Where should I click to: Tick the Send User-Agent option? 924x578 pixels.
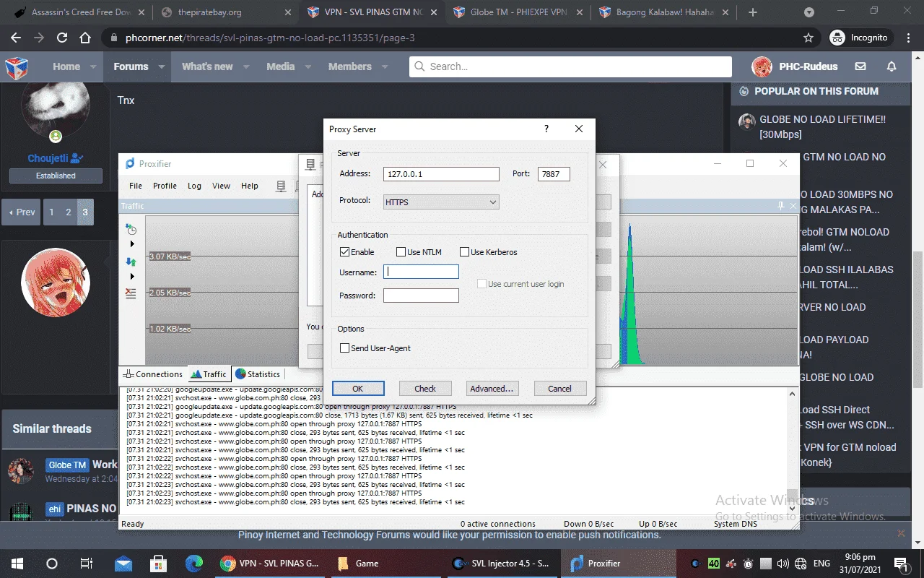click(x=344, y=348)
